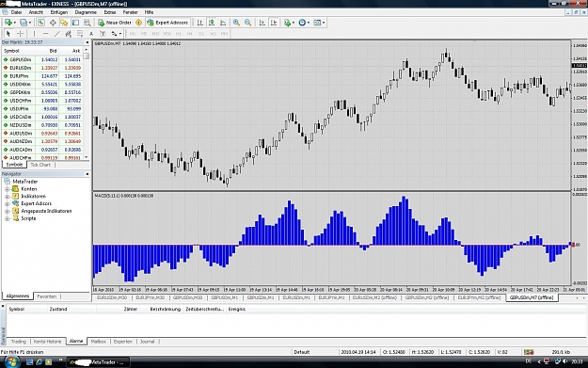Image resolution: width=588 pixels, height=368 pixels.
Task: Switch to the Tick Chart tab
Action: click(40, 165)
